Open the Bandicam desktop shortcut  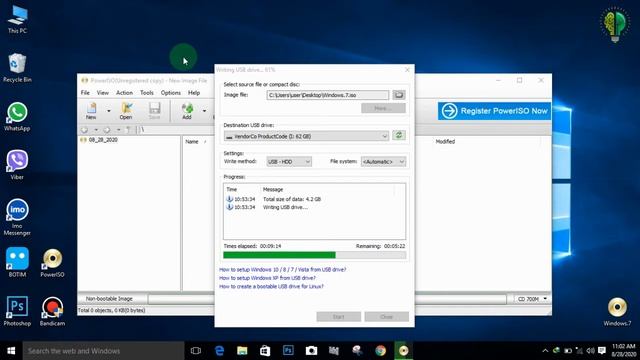coord(52,311)
